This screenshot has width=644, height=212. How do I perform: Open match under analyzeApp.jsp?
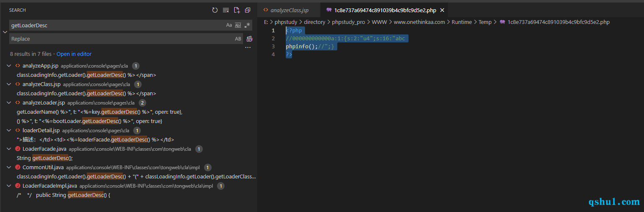point(86,75)
